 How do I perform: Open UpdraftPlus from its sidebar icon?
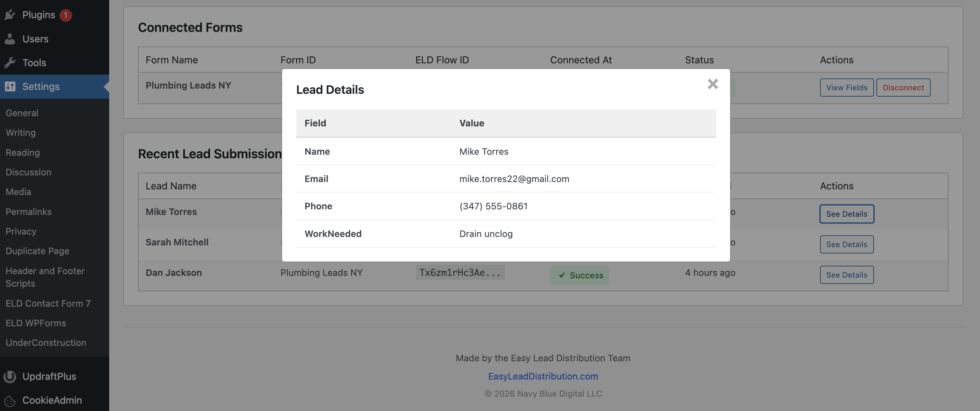click(10, 376)
